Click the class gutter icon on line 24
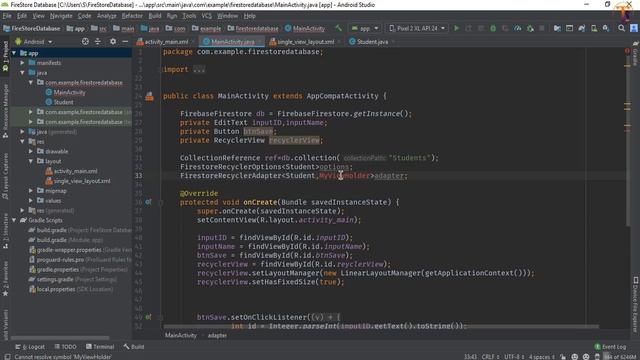Viewport: 640px width, 360px height. point(149,96)
